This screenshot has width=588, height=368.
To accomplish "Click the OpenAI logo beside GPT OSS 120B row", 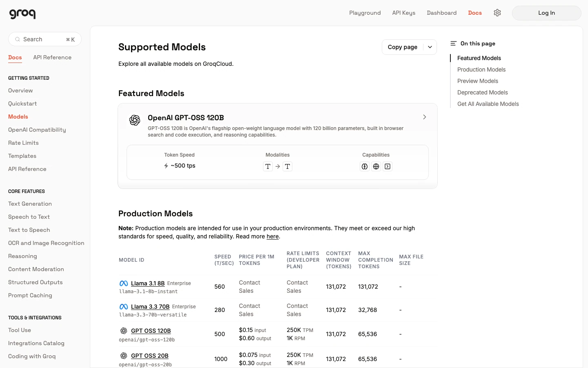I will pyautogui.click(x=124, y=331).
